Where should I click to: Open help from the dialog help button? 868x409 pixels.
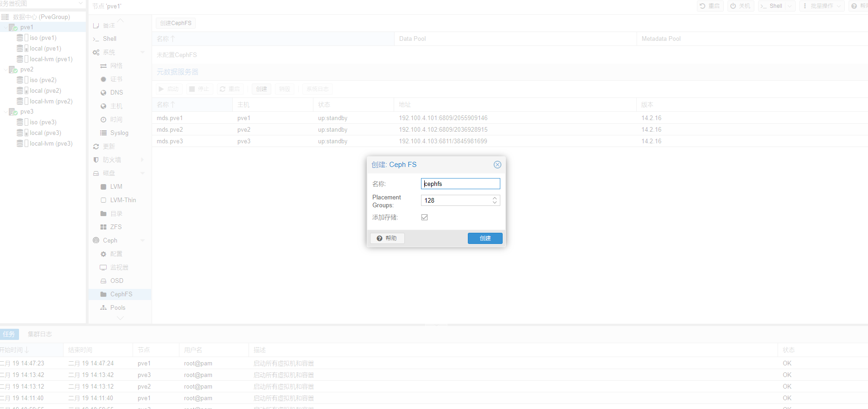[387, 238]
